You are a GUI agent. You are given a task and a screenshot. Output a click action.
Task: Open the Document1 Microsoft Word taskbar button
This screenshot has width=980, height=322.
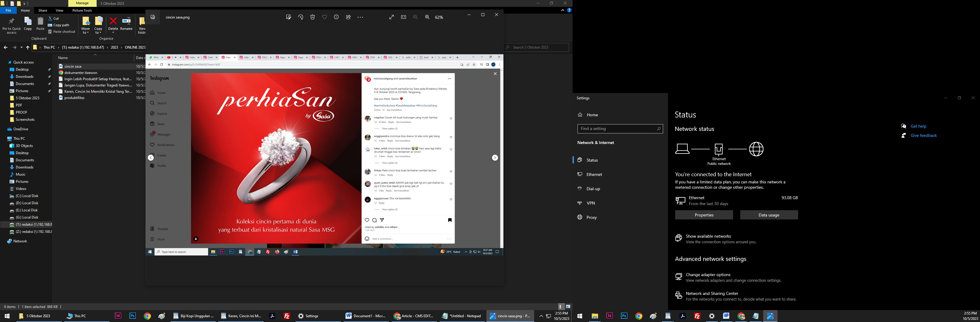click(366, 316)
